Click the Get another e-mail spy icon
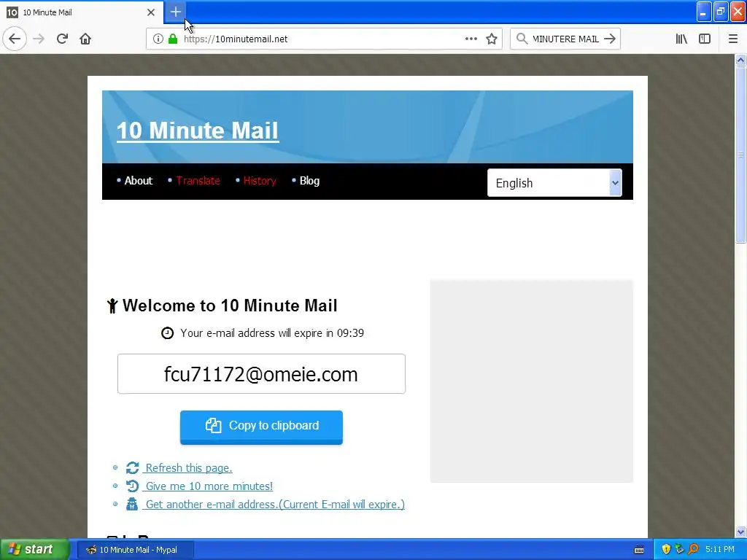Screen dimensions: 747x560 (132, 504)
